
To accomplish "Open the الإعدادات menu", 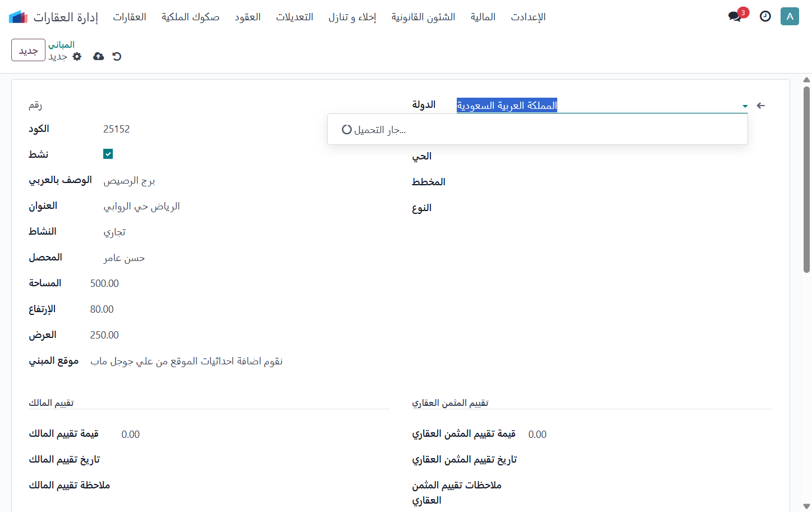I will coord(528,17).
